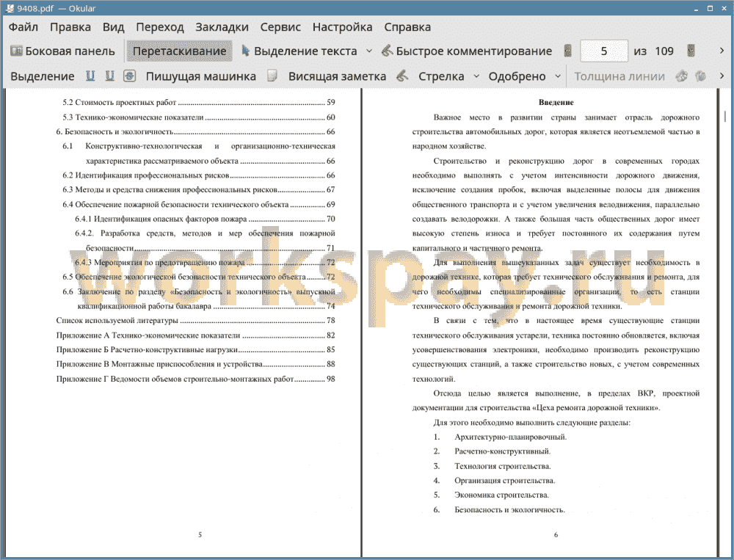Click the total pages label 109
Image resolution: width=734 pixels, height=560 pixels.
pos(664,51)
